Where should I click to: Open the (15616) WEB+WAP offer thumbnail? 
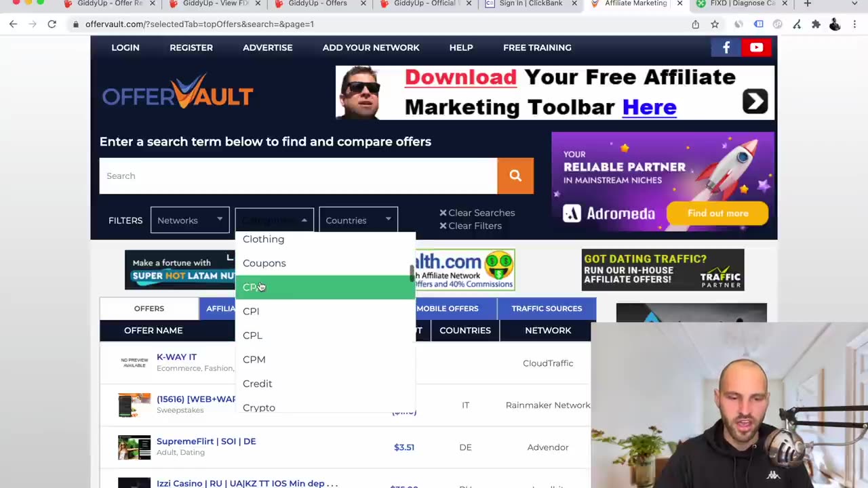pyautogui.click(x=134, y=405)
